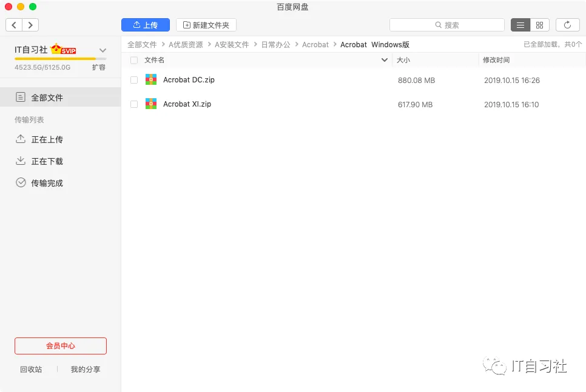The width and height of the screenshot is (586, 392).
Task: Click the Acrobat DC.zip archive icon
Action: tap(151, 79)
